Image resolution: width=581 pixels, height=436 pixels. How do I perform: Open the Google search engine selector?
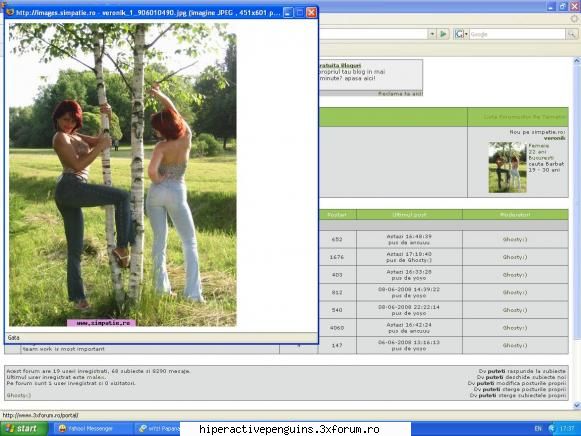pyautogui.click(x=461, y=34)
